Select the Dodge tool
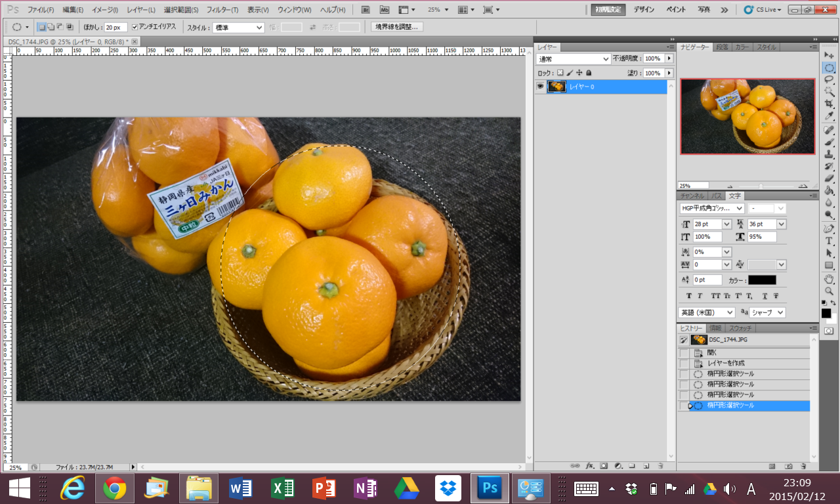Viewport: 840px width, 504px height. click(x=829, y=215)
